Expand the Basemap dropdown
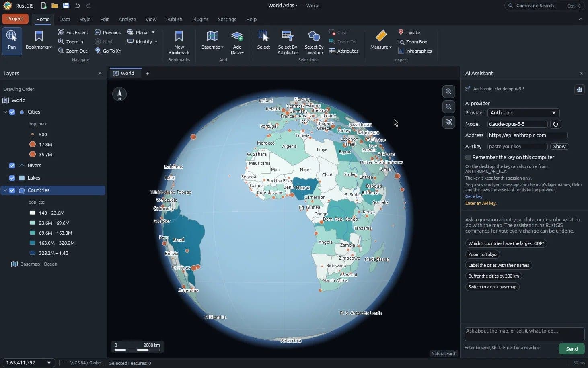 tap(212, 40)
